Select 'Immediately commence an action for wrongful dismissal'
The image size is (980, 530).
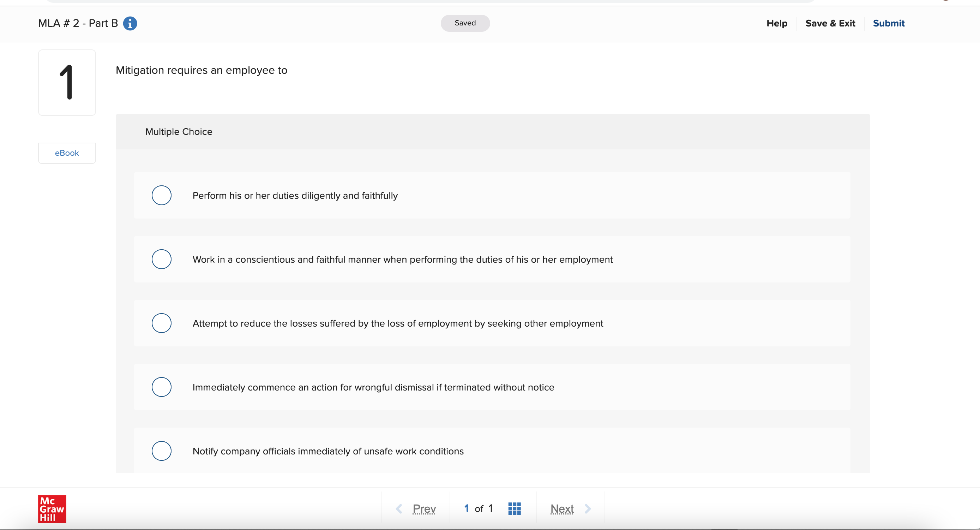(x=161, y=387)
